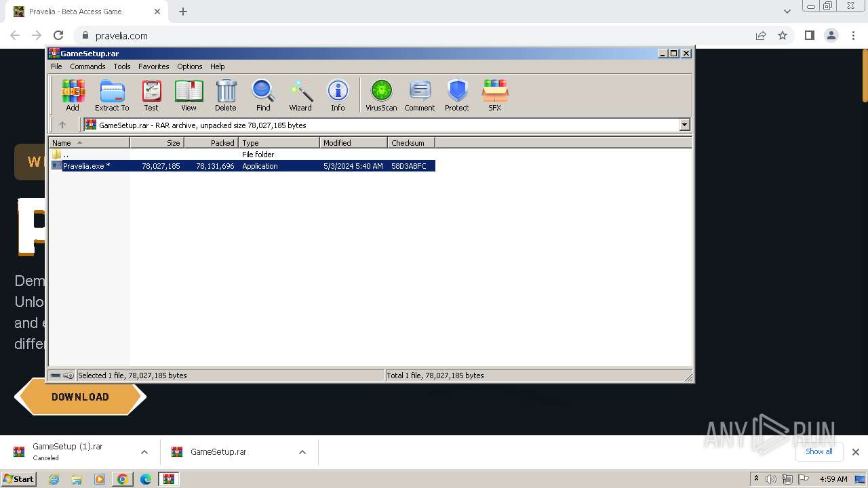This screenshot has height=488, width=868.
Task: Select the parent folder '..' row
Action: coord(243,155)
